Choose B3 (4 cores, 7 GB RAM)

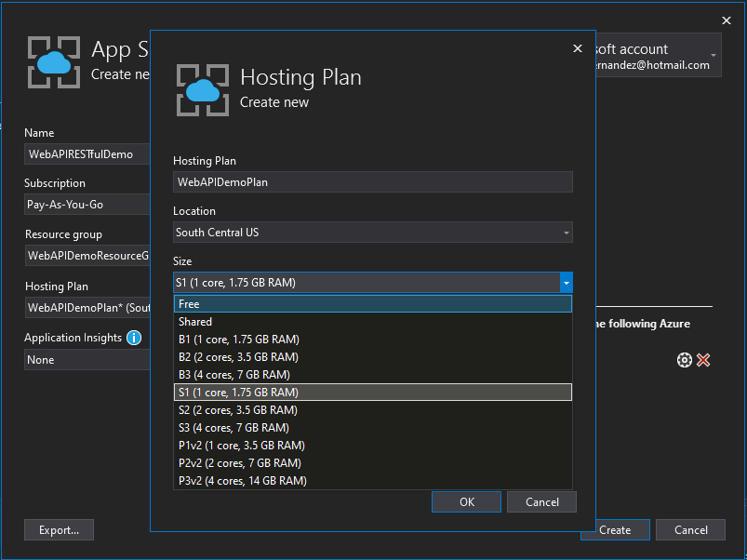click(373, 375)
